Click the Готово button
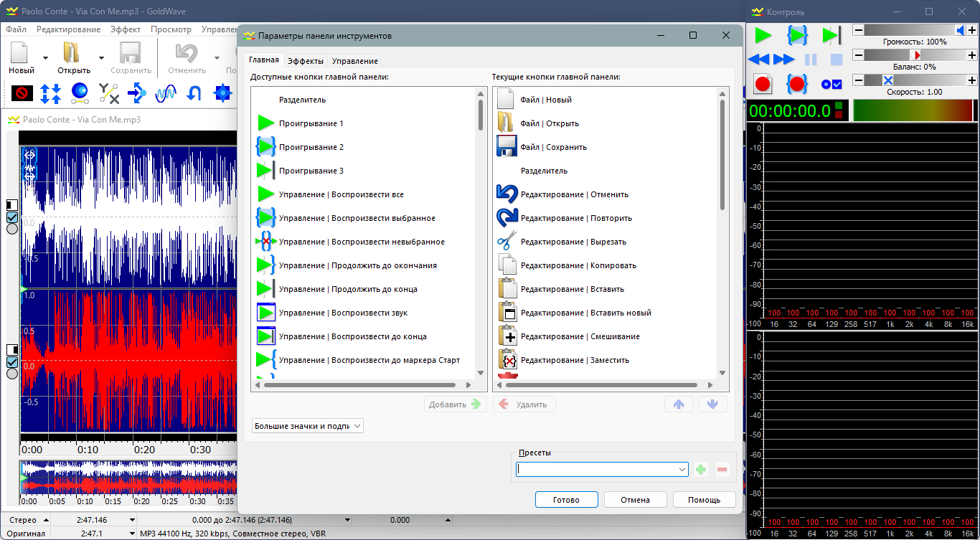The image size is (980, 540). 567,500
